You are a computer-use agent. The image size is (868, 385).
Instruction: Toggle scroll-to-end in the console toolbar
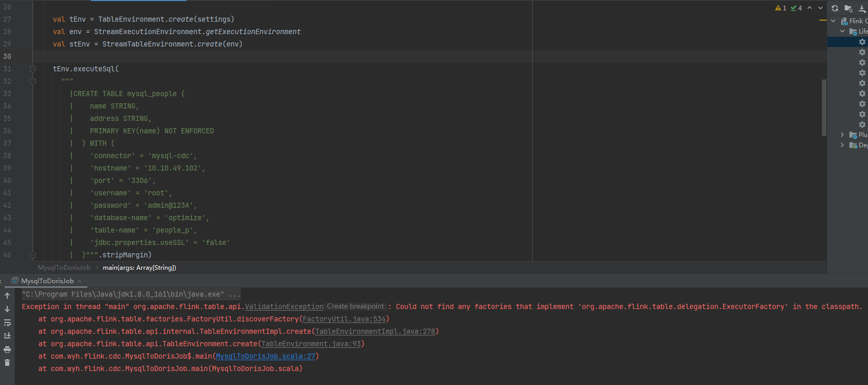click(7, 336)
